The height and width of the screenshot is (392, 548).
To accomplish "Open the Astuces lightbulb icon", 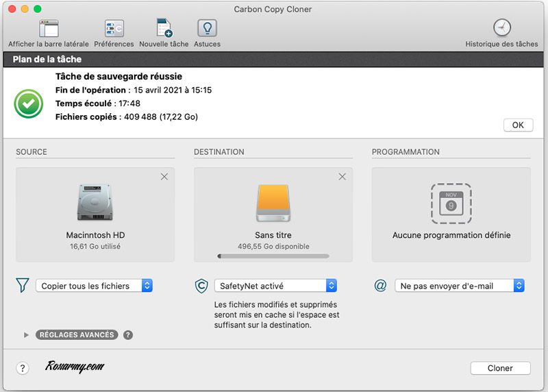I will pos(207,29).
